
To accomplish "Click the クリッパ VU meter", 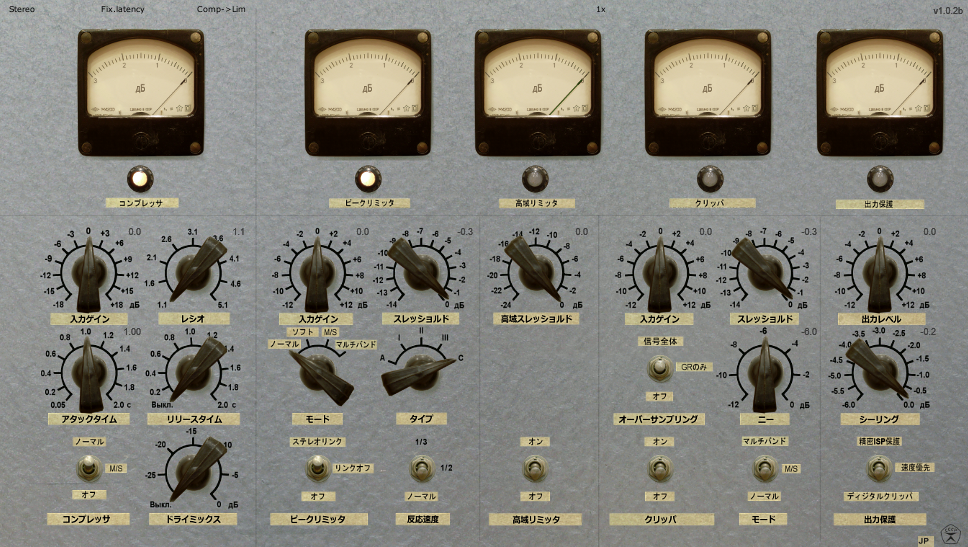I will [707, 92].
